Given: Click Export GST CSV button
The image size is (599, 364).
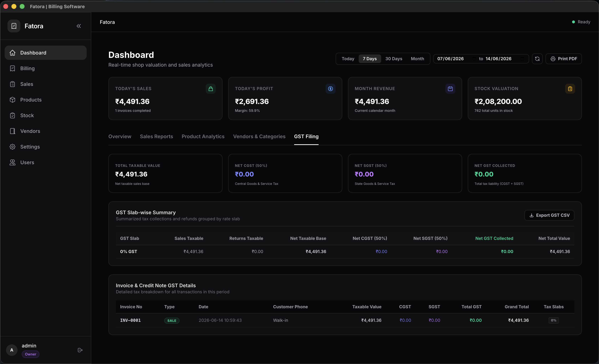Looking at the screenshot, I should 549,215.
